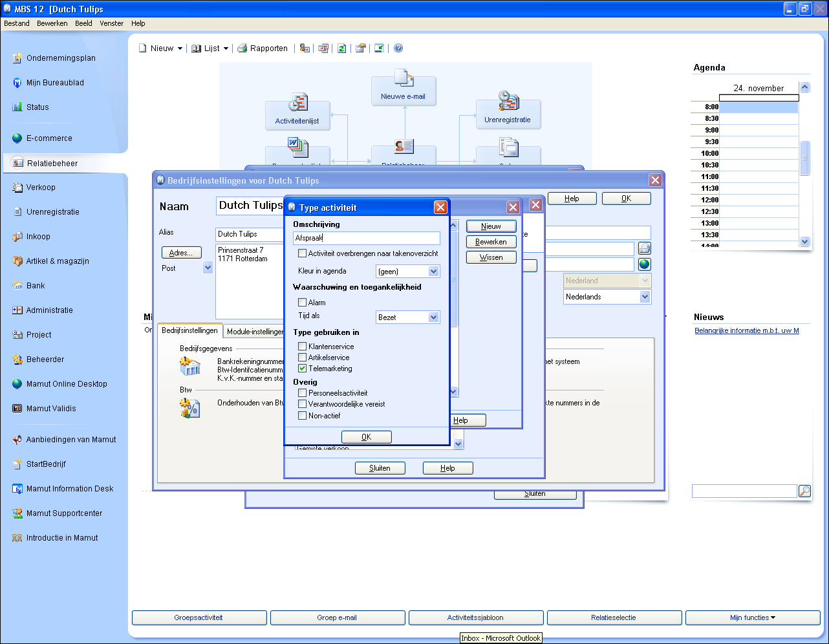829x644 pixels.
Task: Open the Nederlands language dropdown
Action: tap(645, 297)
